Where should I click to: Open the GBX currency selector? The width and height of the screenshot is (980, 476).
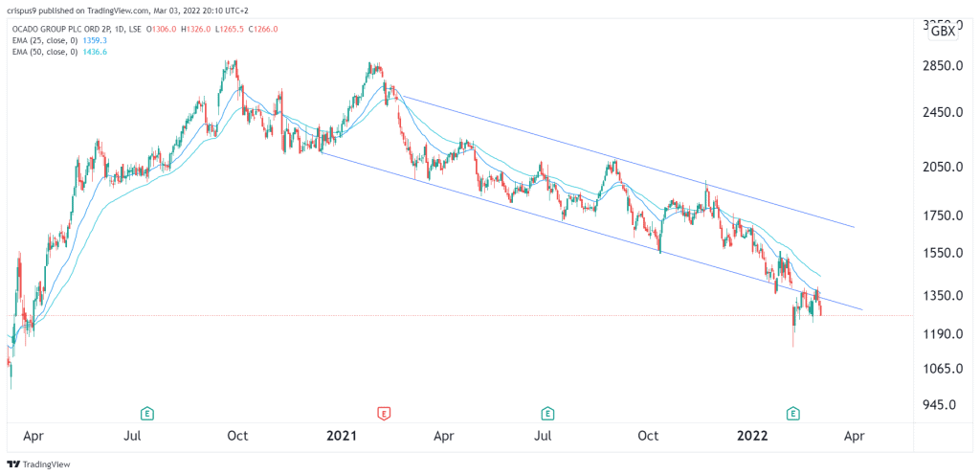click(x=943, y=31)
